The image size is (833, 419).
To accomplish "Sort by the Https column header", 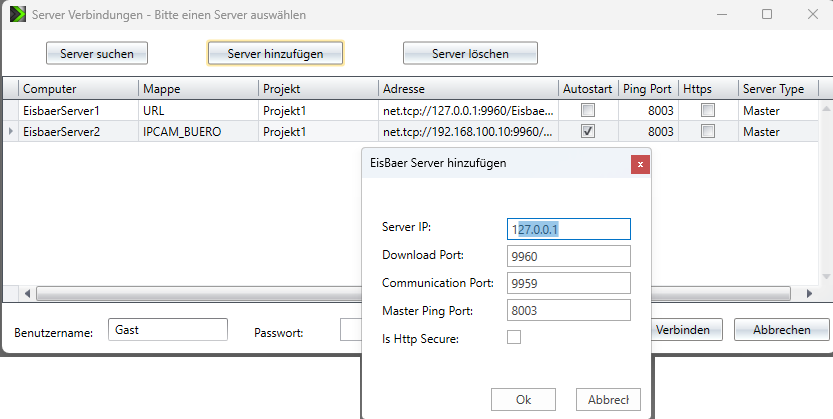I will (x=708, y=89).
